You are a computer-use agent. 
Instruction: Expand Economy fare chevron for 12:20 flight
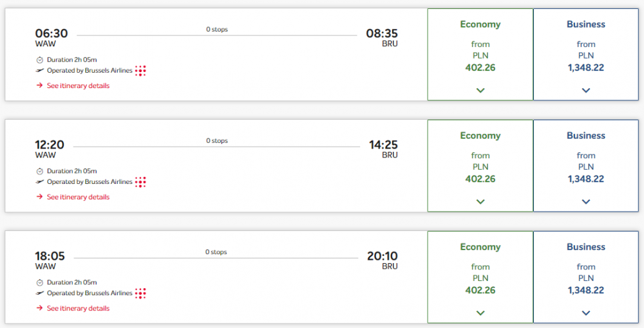click(x=480, y=202)
